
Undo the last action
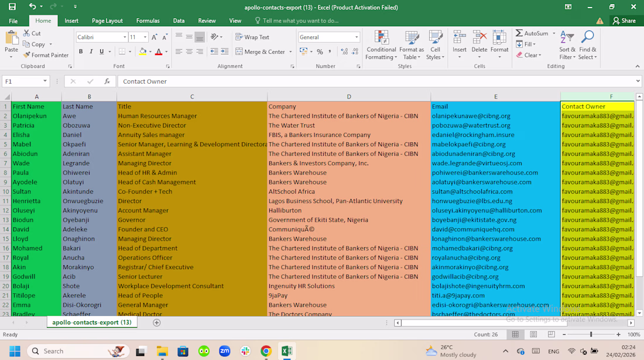click(32, 6)
